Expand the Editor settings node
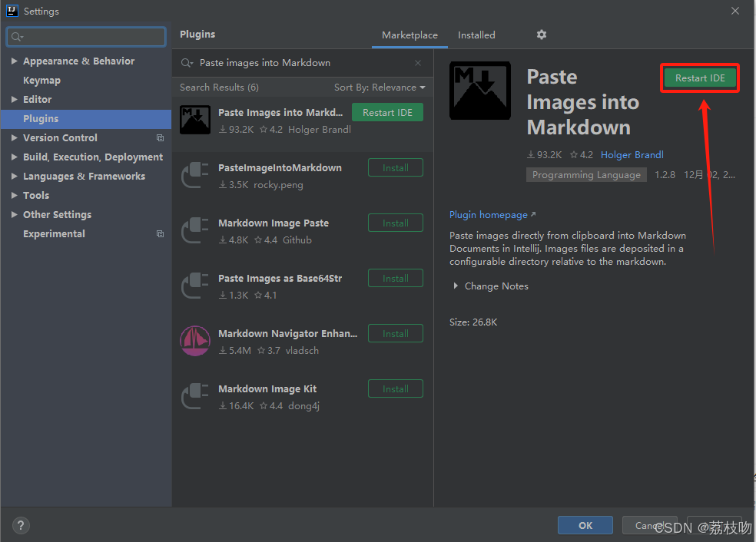756x542 pixels. pyautogui.click(x=15, y=99)
